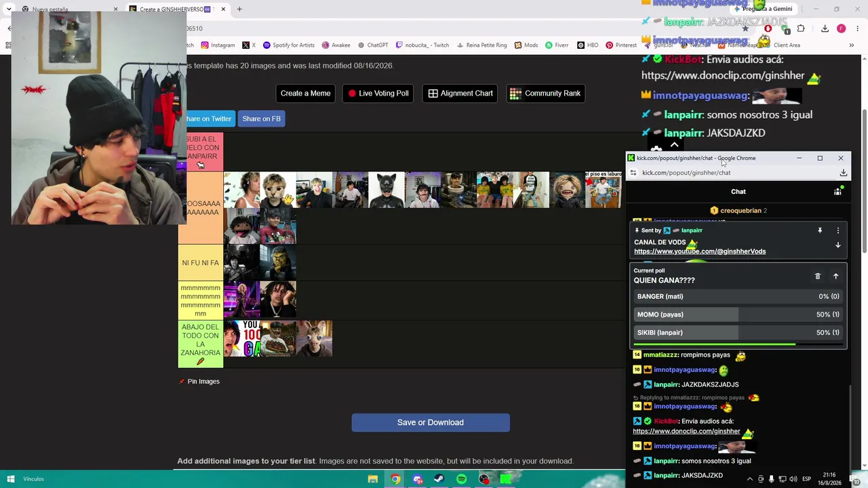
Task: Open the pinned message three-dot options
Action: 838,230
